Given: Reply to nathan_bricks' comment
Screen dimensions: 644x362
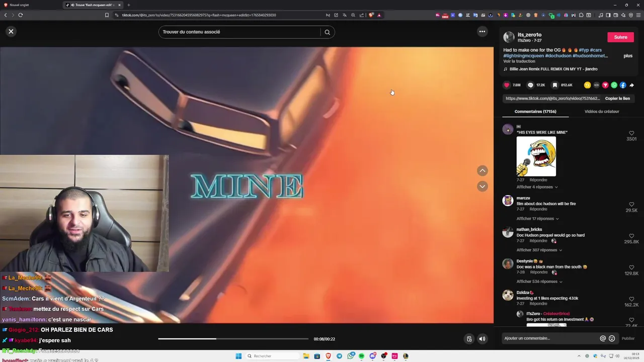Looking at the screenshot, I should pos(538,241).
